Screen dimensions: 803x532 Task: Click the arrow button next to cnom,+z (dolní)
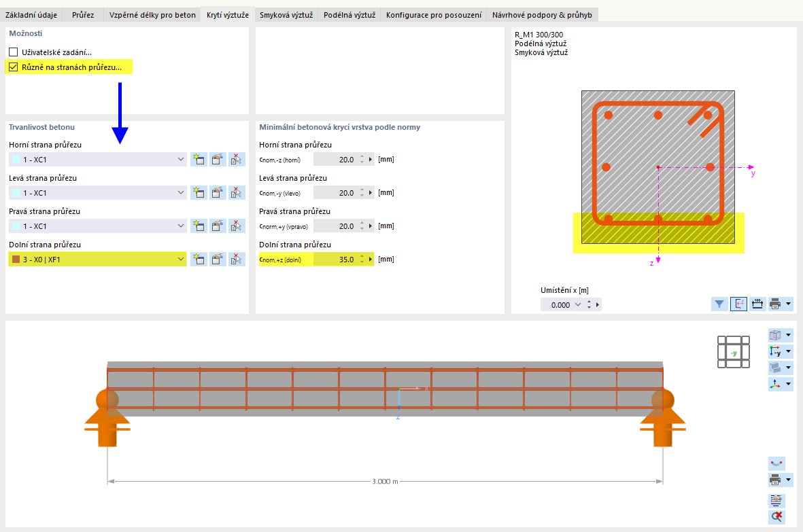click(371, 260)
